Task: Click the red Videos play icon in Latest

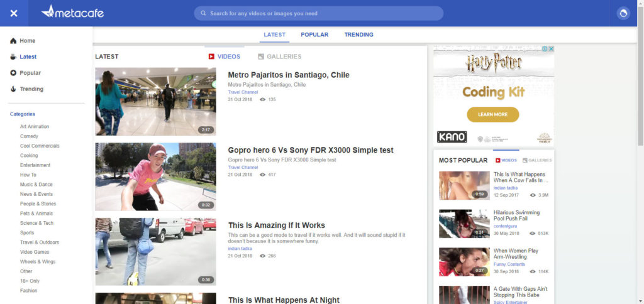Action: coord(211,57)
